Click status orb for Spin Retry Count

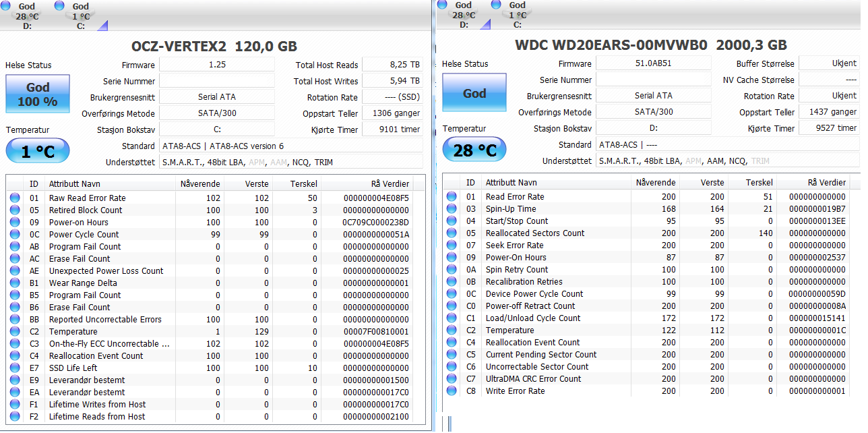click(452, 270)
